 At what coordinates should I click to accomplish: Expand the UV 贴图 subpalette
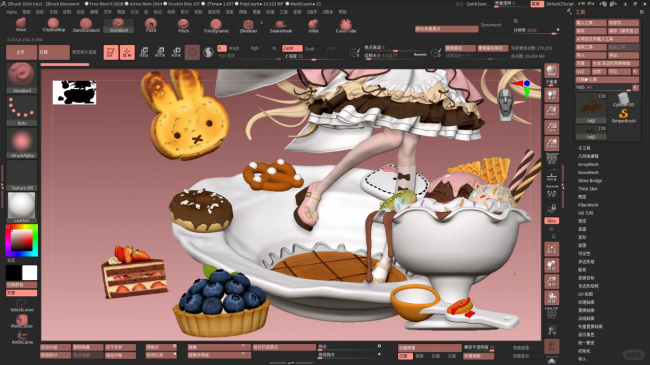585,294
